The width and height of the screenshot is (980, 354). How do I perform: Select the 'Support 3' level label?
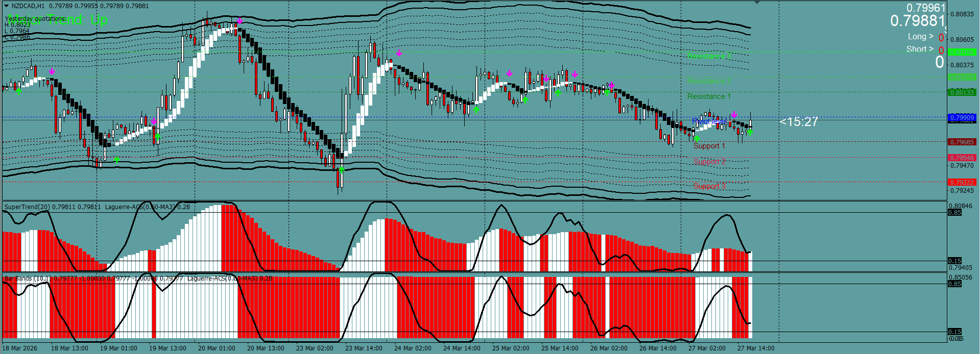[x=709, y=186]
